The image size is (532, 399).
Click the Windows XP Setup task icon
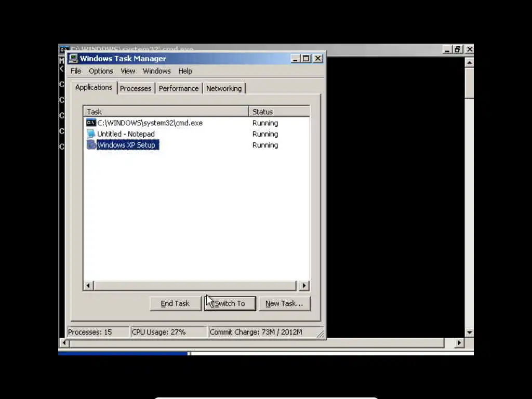[x=91, y=145]
